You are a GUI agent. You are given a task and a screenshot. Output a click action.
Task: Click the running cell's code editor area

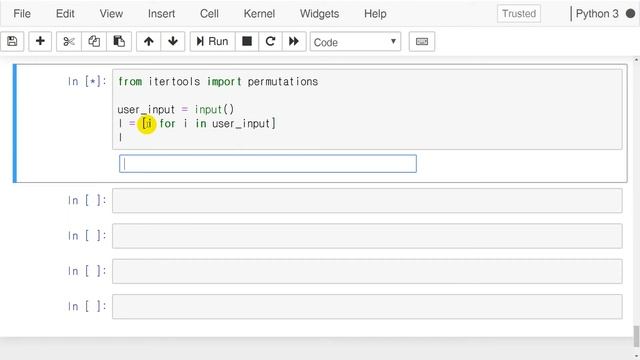(x=367, y=109)
